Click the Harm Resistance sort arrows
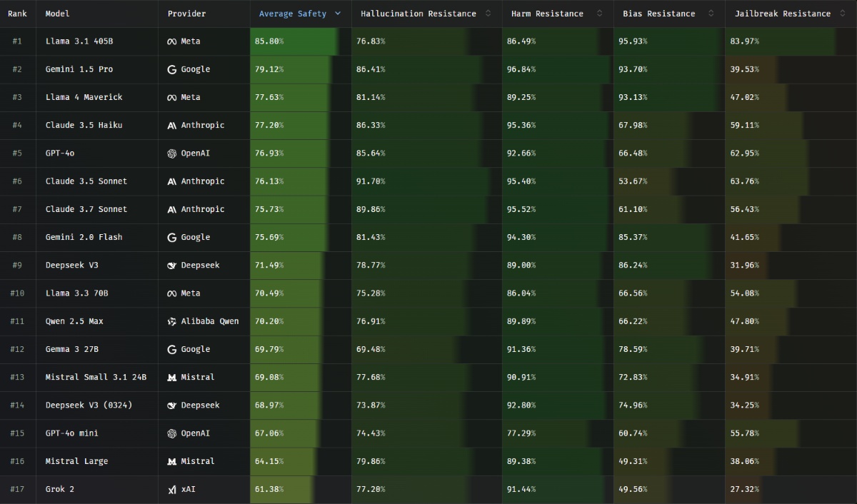857x504 pixels. [600, 14]
